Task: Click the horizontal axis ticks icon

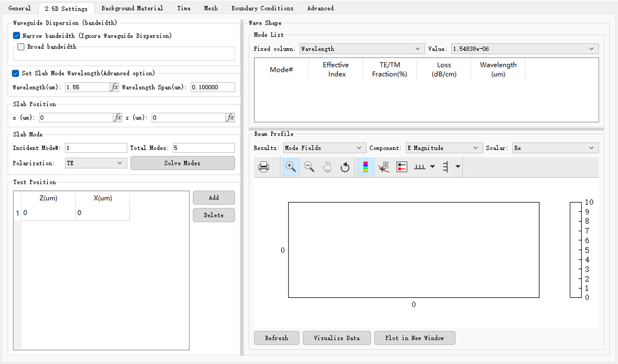Action: click(420, 166)
